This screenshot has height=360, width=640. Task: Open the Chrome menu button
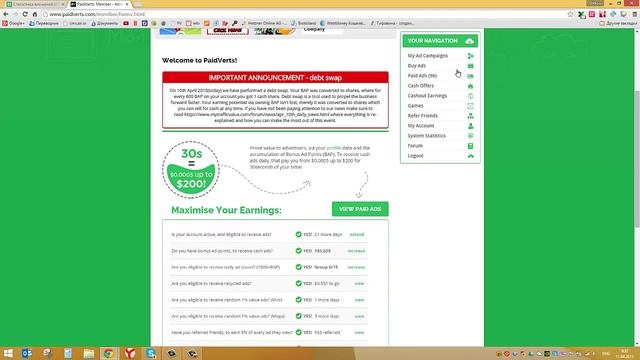tap(634, 14)
